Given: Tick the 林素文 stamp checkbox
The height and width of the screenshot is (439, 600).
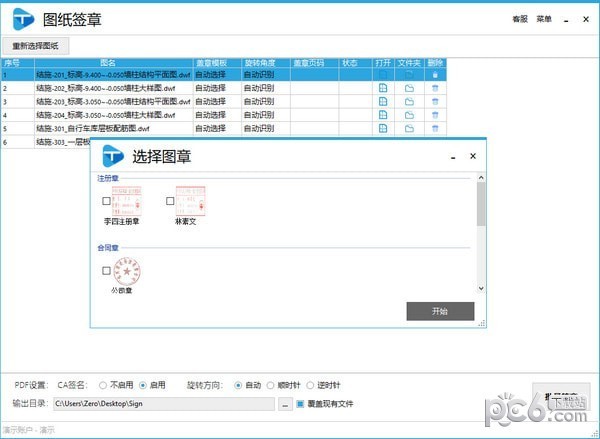Looking at the screenshot, I should tap(170, 201).
